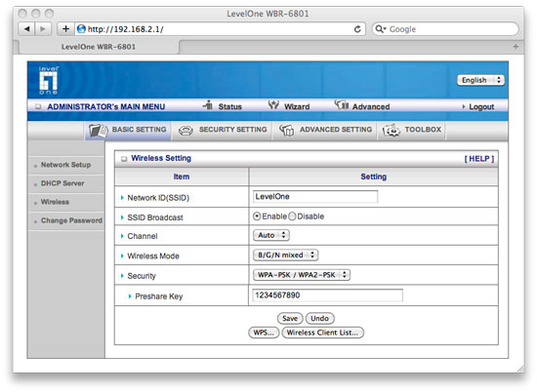Select Enable for SSID Broadcast

[257, 216]
